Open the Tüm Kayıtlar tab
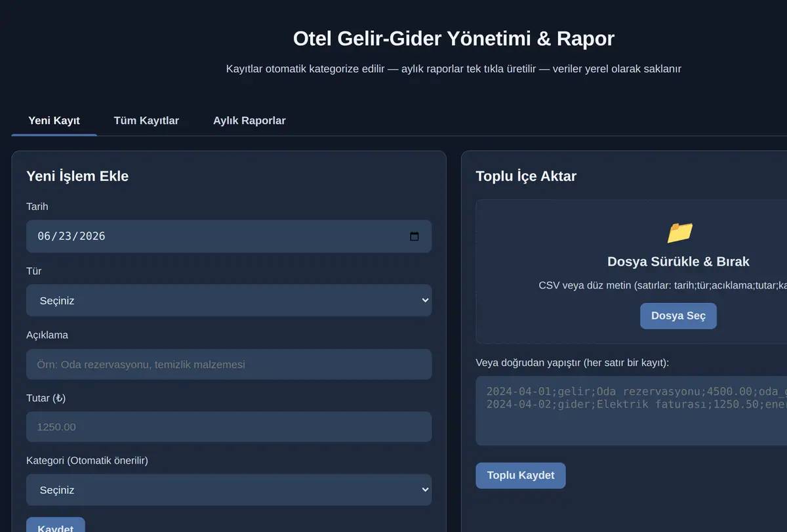The height and width of the screenshot is (532, 787). pyautogui.click(x=146, y=121)
